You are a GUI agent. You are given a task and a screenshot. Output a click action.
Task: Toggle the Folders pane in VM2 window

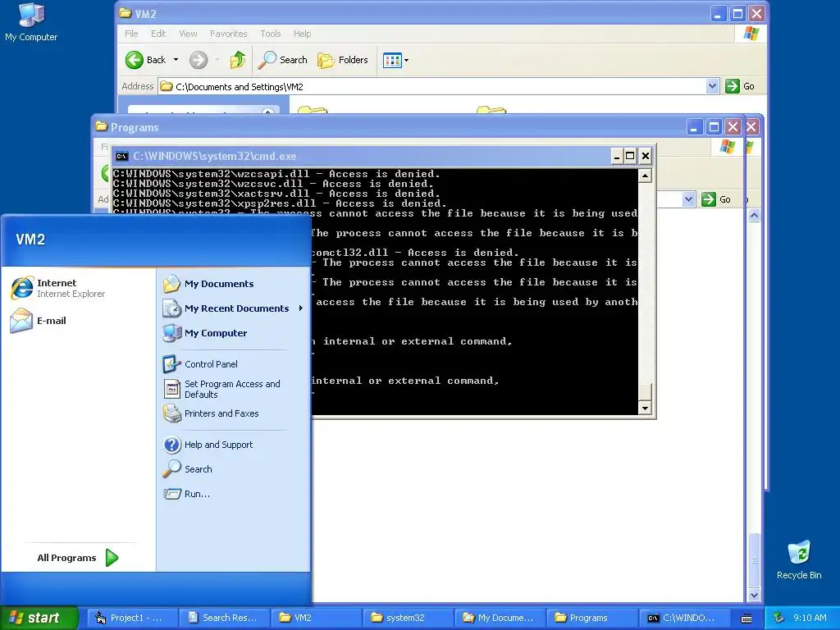tap(343, 60)
